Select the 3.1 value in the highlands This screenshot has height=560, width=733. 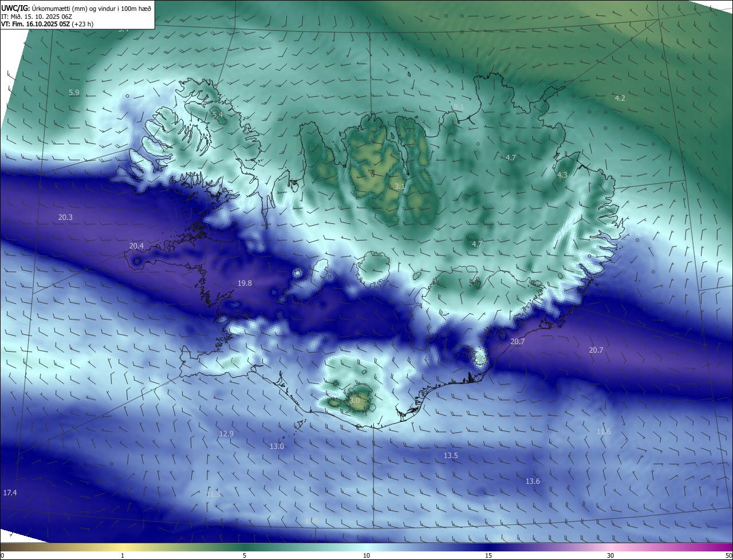click(x=400, y=187)
